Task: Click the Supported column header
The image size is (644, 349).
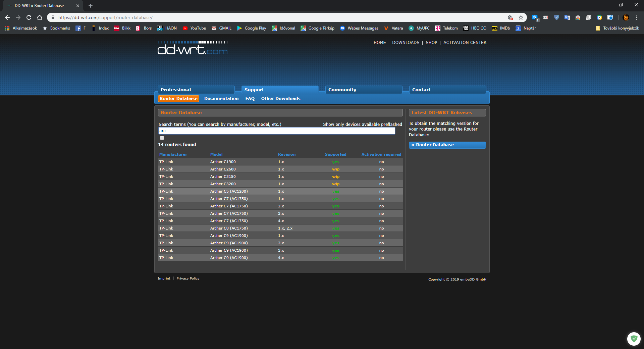Action: (335, 154)
